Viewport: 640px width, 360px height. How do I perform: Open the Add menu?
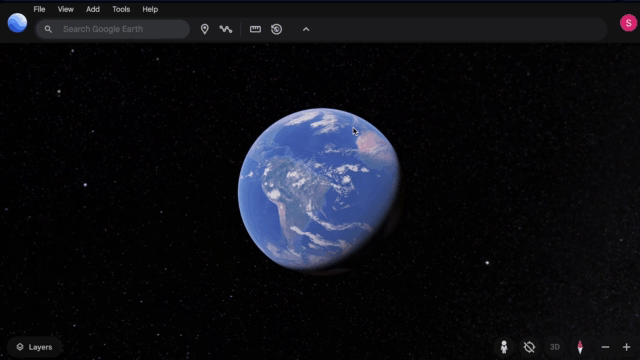(x=93, y=9)
